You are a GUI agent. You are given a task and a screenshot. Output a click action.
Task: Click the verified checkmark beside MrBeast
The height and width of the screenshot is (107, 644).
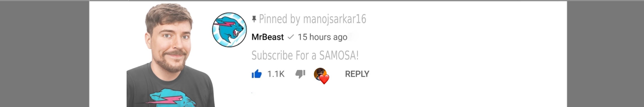291,37
